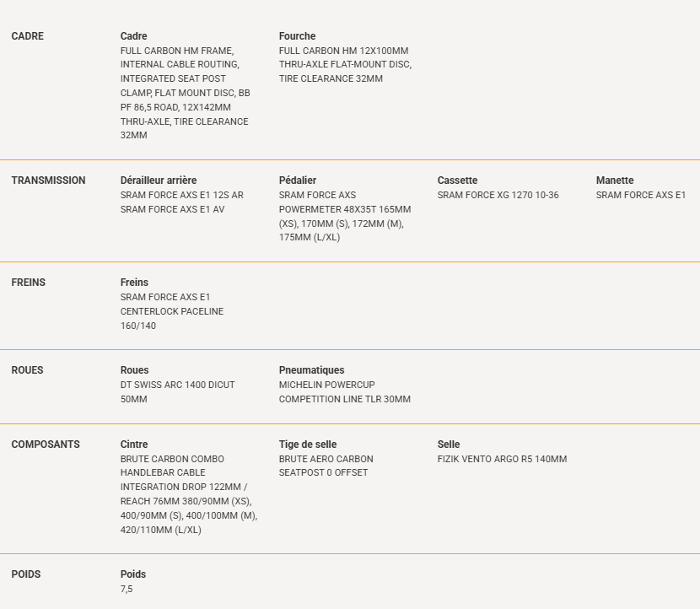Click the 7,5 weight value
700x609 pixels.
click(127, 589)
